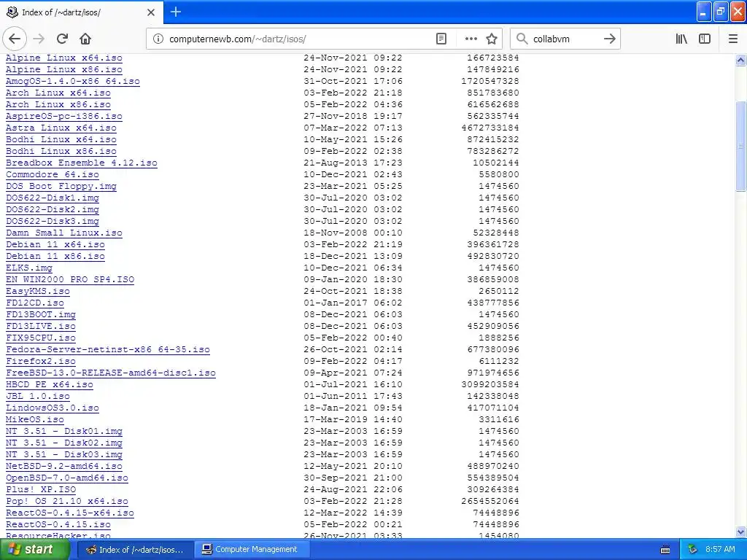Close the Index of /~dartz/isos/ tab

[151, 12]
